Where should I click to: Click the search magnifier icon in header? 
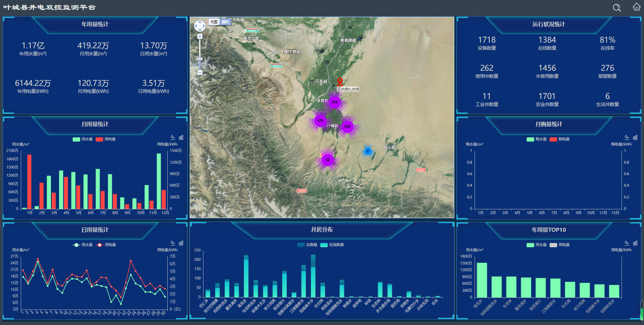[616, 8]
